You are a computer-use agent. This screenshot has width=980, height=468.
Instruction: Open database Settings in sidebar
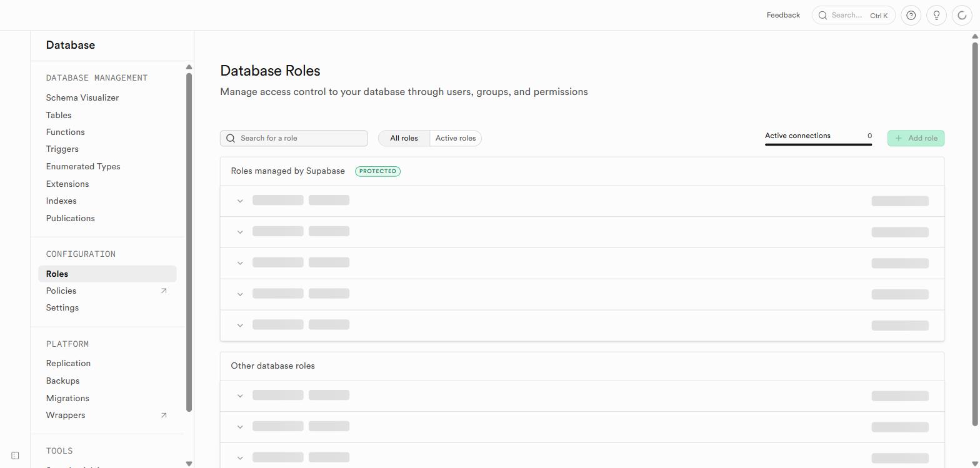click(62, 307)
